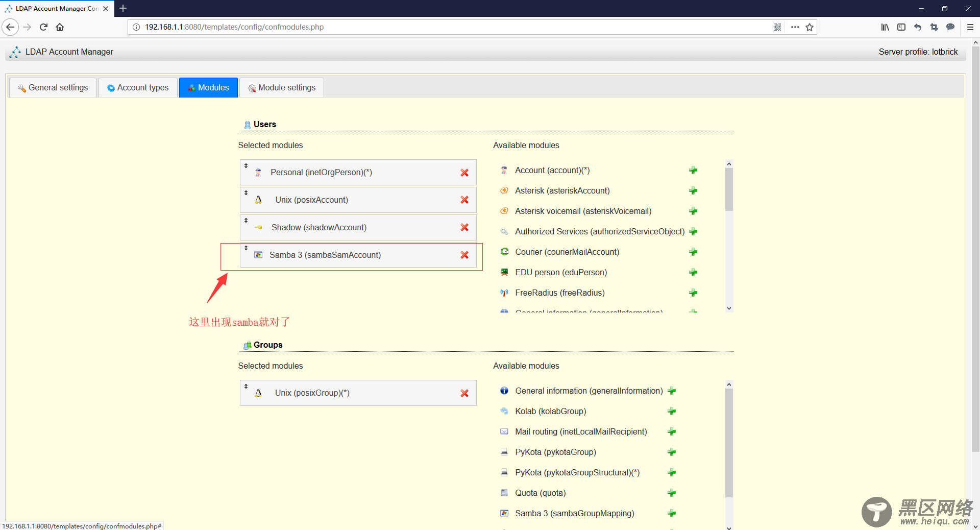Select Unix (posixAccount) module row

coord(358,200)
